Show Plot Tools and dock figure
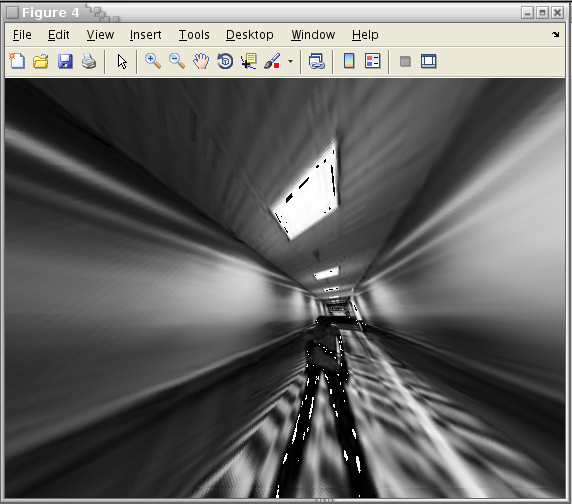The height and width of the screenshot is (504, 572). tap(429, 61)
